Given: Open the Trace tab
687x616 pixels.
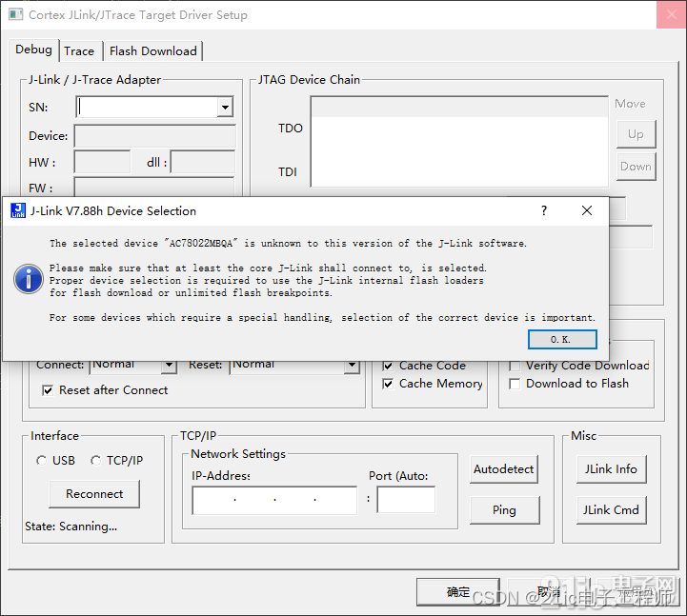Looking at the screenshot, I should coord(79,51).
